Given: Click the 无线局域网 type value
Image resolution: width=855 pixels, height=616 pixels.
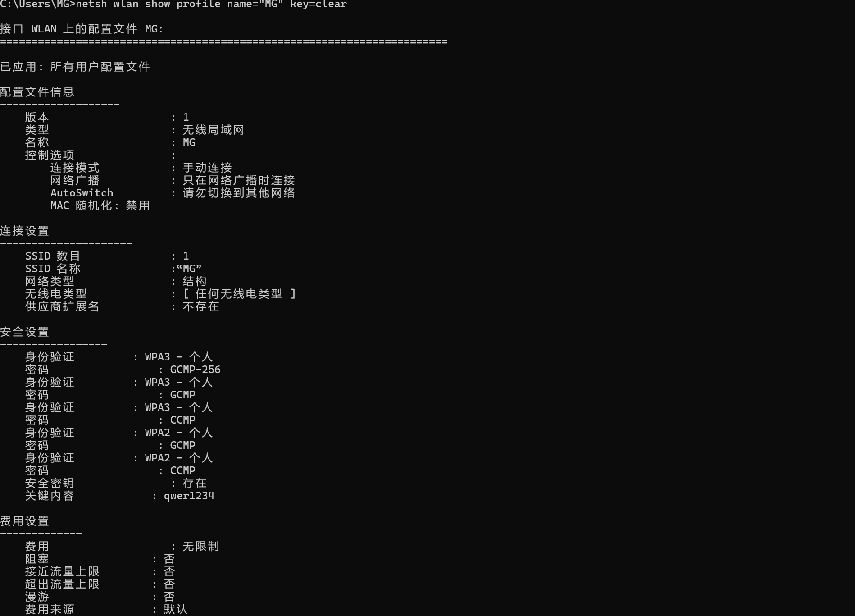Looking at the screenshot, I should 214,130.
